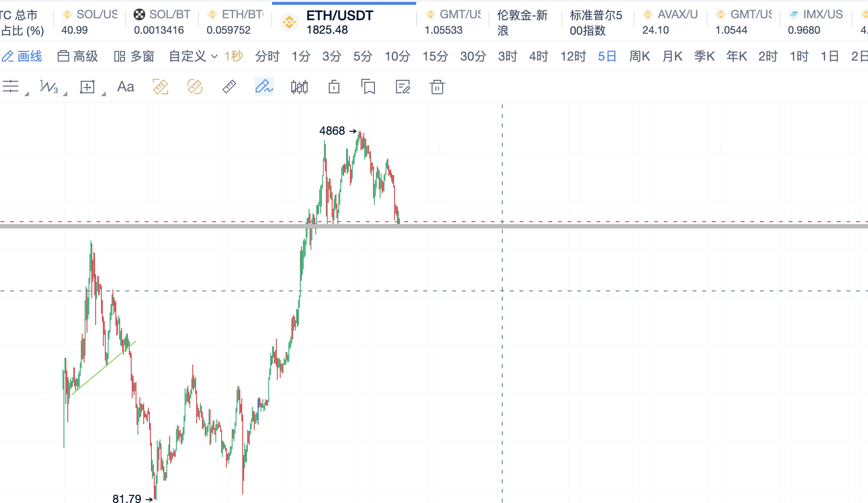This screenshot has height=503, width=868.
Task: Select the 周K weekly chart
Action: tap(640, 56)
